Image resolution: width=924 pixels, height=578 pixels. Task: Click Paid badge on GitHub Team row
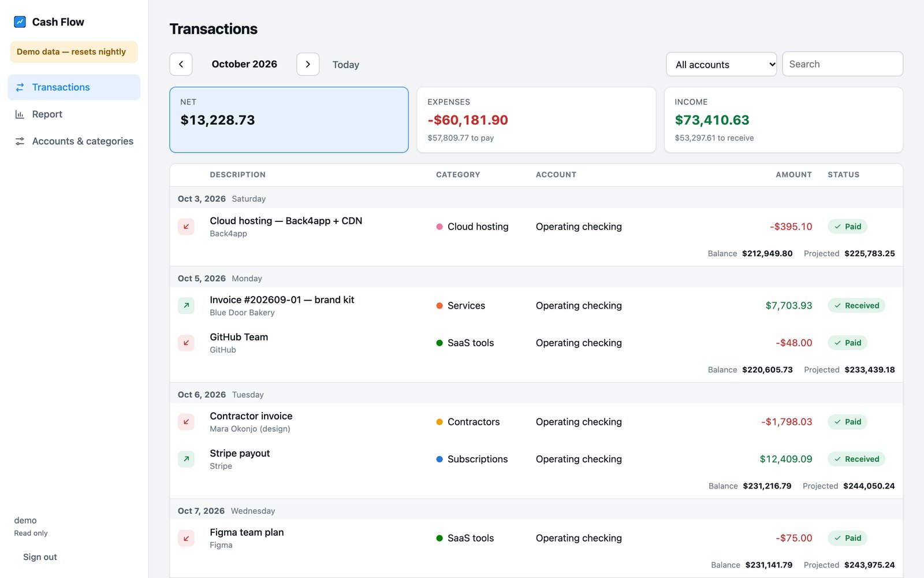(847, 343)
